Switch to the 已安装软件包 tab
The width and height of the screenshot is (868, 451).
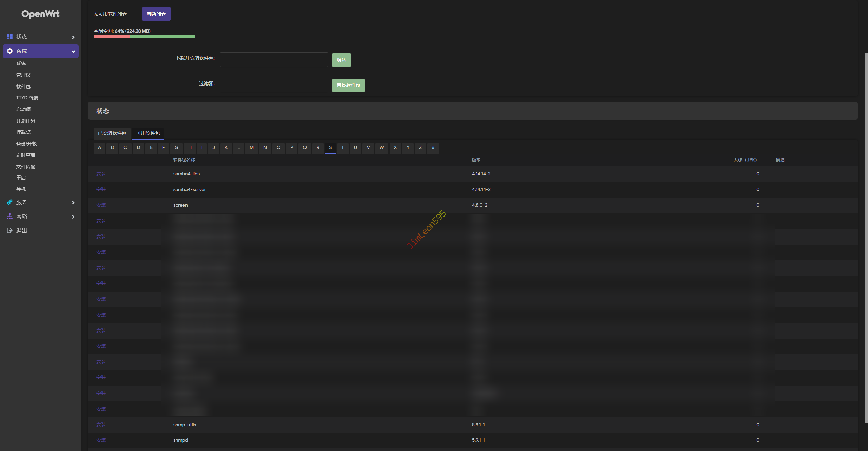pyautogui.click(x=112, y=133)
